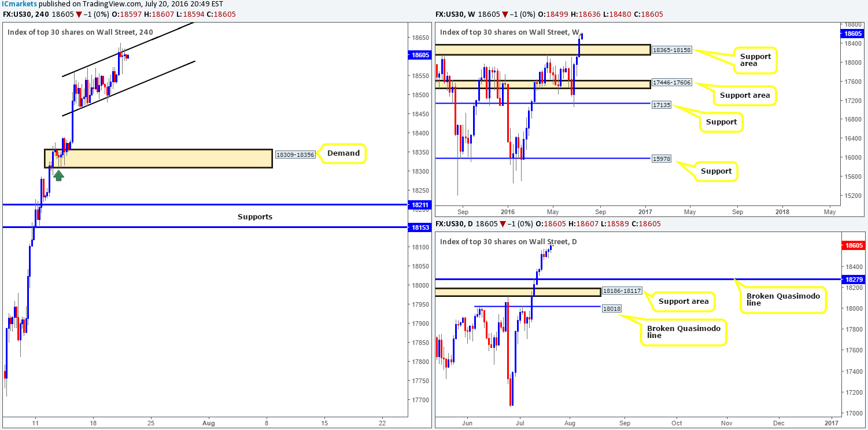Click the 18018 level label on daily chart
The width and height of the screenshot is (868, 430).
[611, 309]
